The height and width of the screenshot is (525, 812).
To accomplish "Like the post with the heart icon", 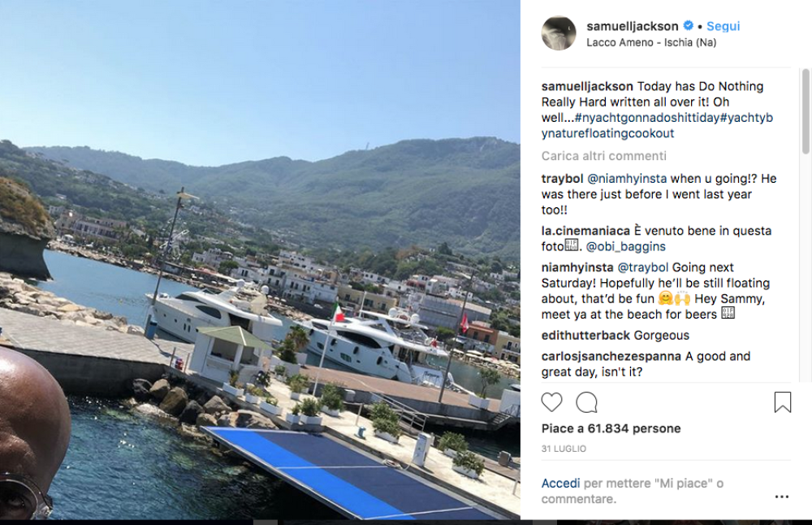I will pyautogui.click(x=552, y=402).
